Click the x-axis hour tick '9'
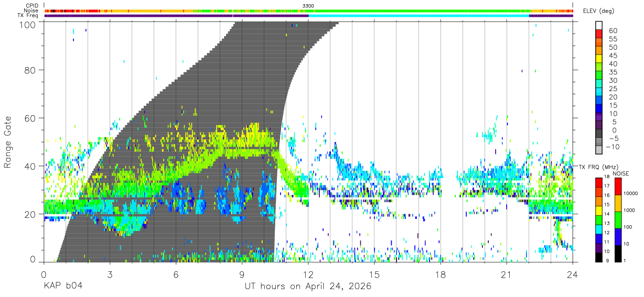Viewport: 644px width, 297px height. pos(242,274)
